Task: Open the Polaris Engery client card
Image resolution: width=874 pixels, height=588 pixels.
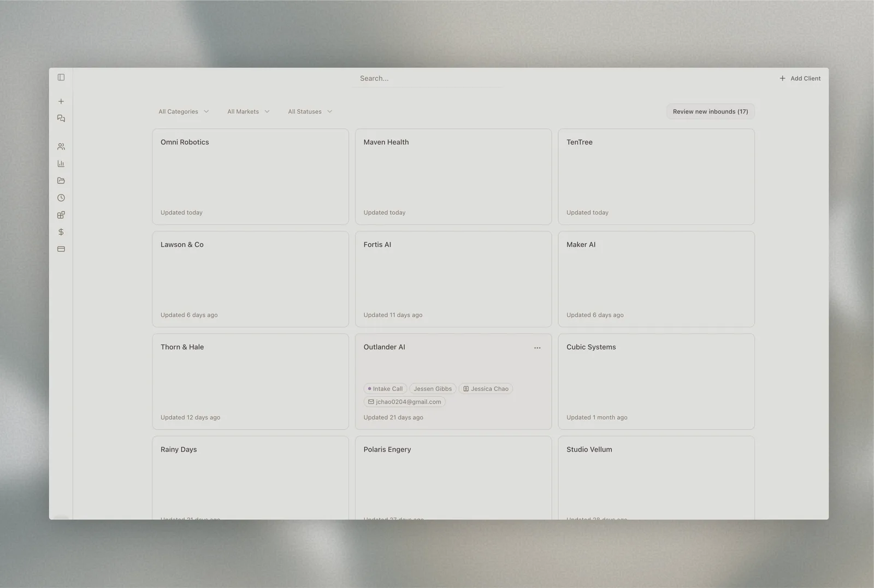Action: pyautogui.click(x=453, y=478)
